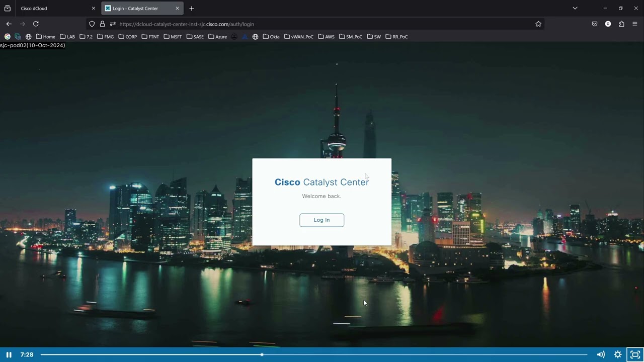Click the 7:28 elapsed time label

point(27,354)
